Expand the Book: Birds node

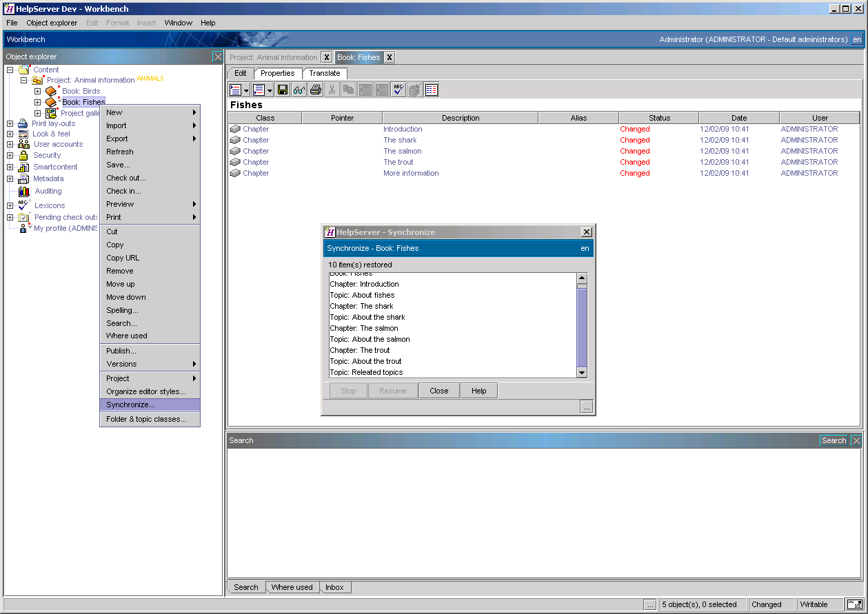(38, 91)
